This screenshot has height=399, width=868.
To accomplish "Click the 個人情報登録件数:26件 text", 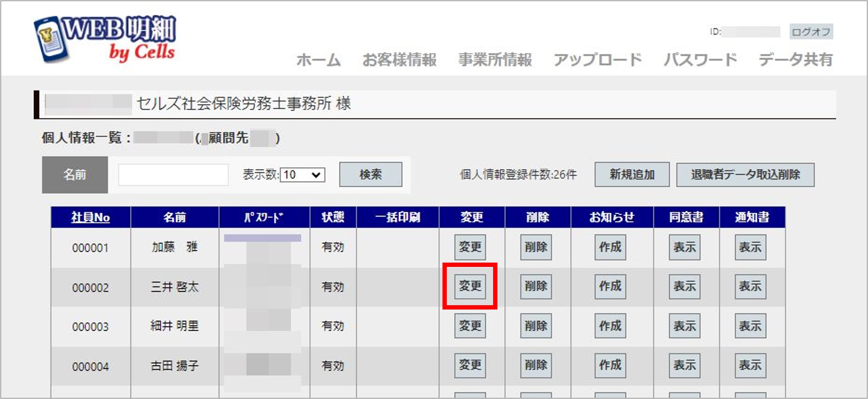I will pos(518,175).
